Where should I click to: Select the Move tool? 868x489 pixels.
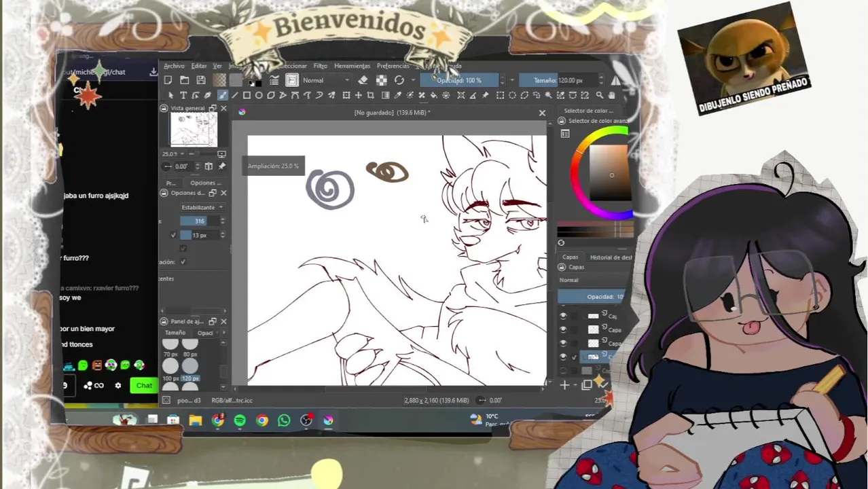click(358, 95)
